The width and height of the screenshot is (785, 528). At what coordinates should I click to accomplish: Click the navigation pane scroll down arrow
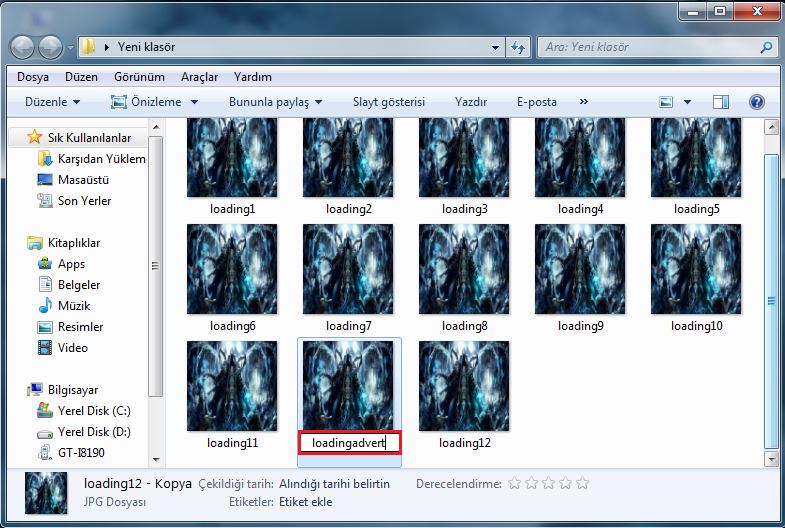coord(156,459)
